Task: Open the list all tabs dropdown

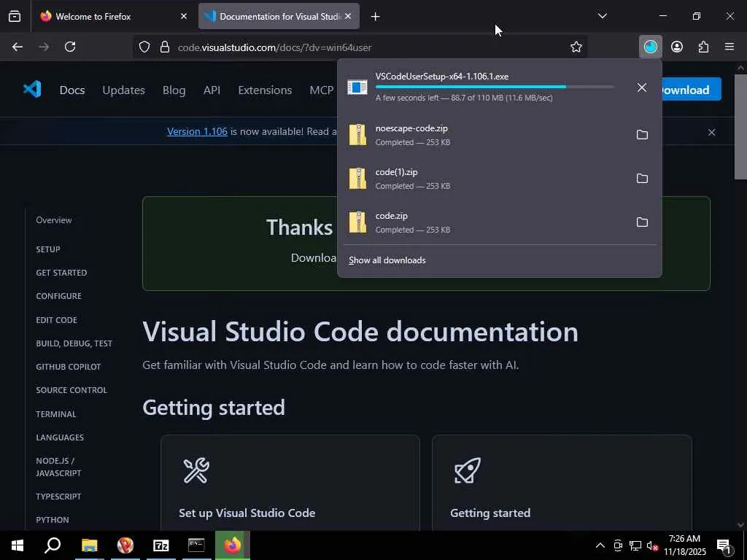Action: click(602, 16)
